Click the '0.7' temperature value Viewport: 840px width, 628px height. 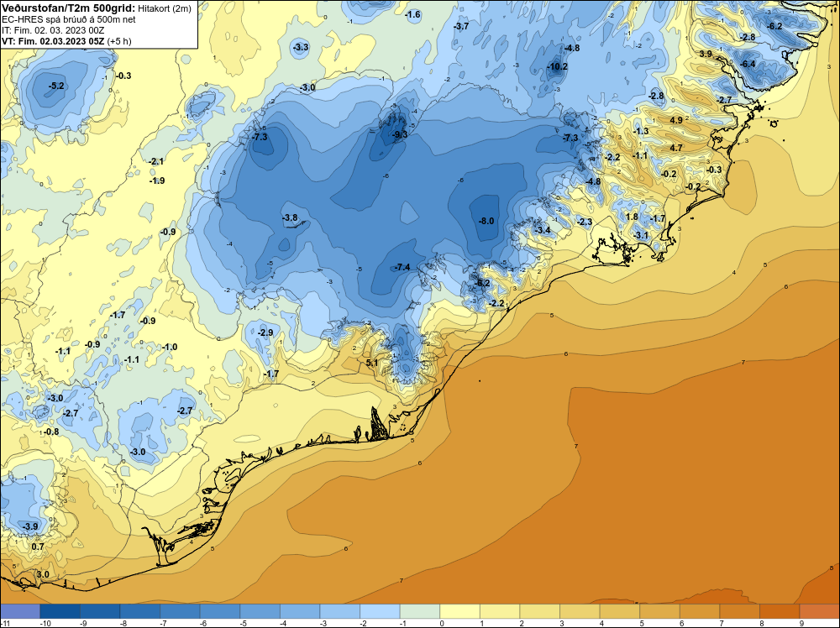(38, 547)
